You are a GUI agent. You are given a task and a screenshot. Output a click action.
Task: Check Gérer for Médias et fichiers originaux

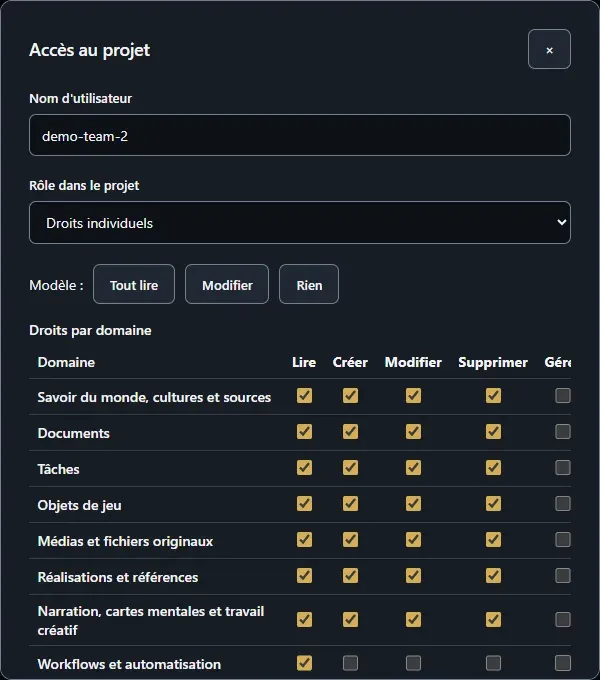point(563,539)
